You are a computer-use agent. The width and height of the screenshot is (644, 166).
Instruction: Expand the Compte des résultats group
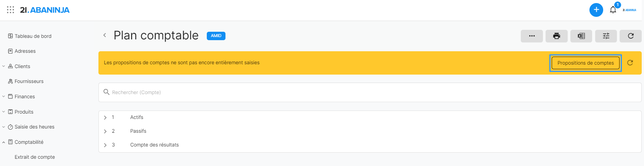pyautogui.click(x=105, y=145)
